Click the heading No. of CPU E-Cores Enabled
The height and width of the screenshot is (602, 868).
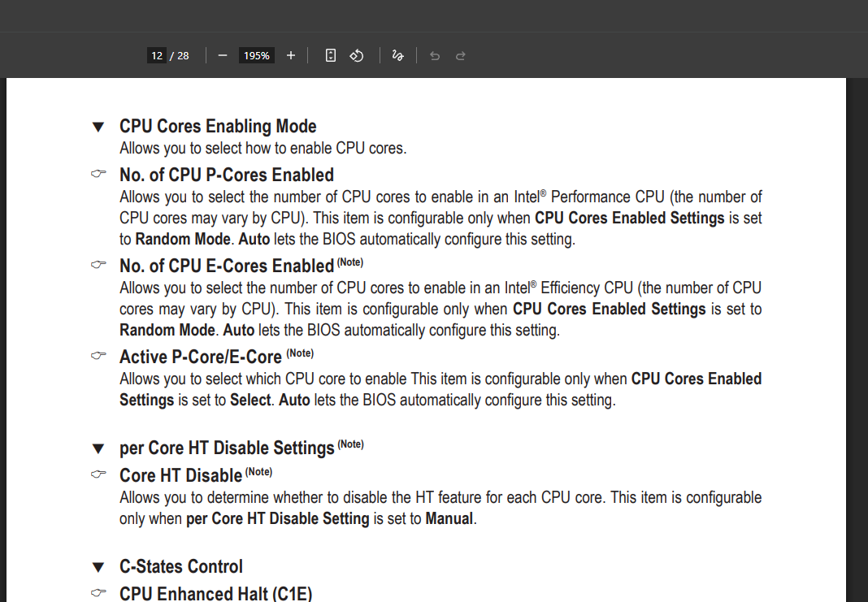coord(227,266)
